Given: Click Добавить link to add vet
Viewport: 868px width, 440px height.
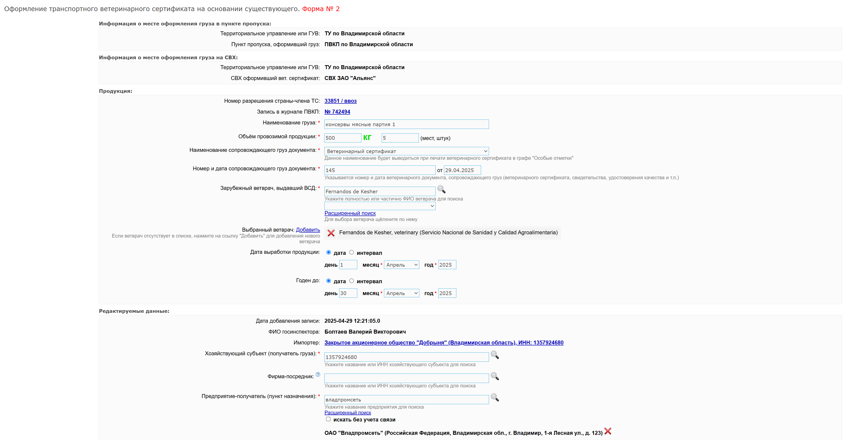Looking at the screenshot, I should [308, 230].
